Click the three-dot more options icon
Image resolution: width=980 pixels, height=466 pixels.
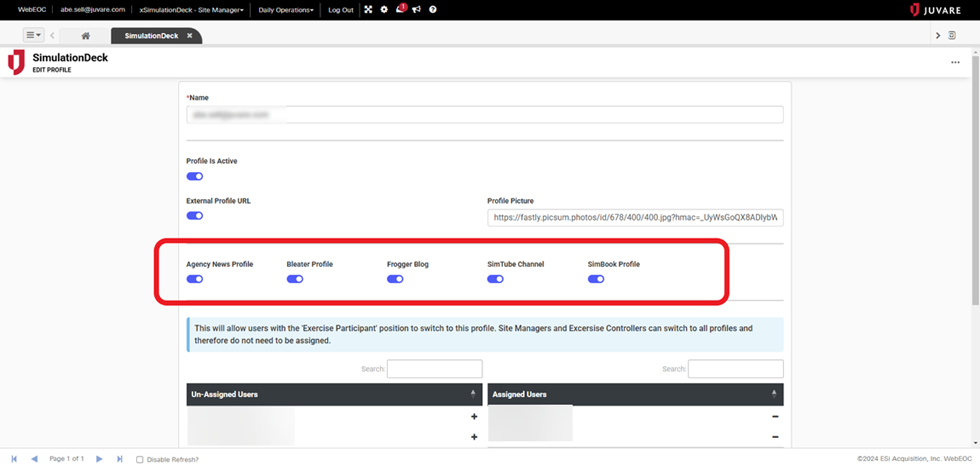(x=955, y=62)
